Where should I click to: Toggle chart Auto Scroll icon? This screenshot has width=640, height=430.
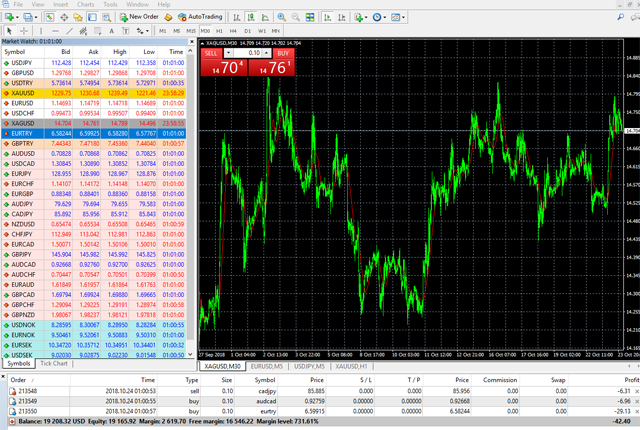pyautogui.click(x=327, y=17)
